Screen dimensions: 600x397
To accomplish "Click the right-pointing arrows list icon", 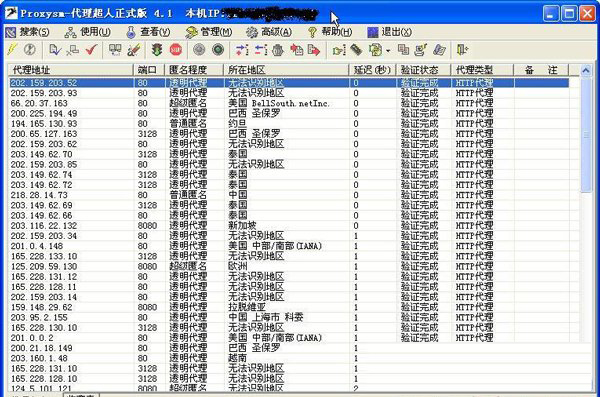I will tap(242, 50).
